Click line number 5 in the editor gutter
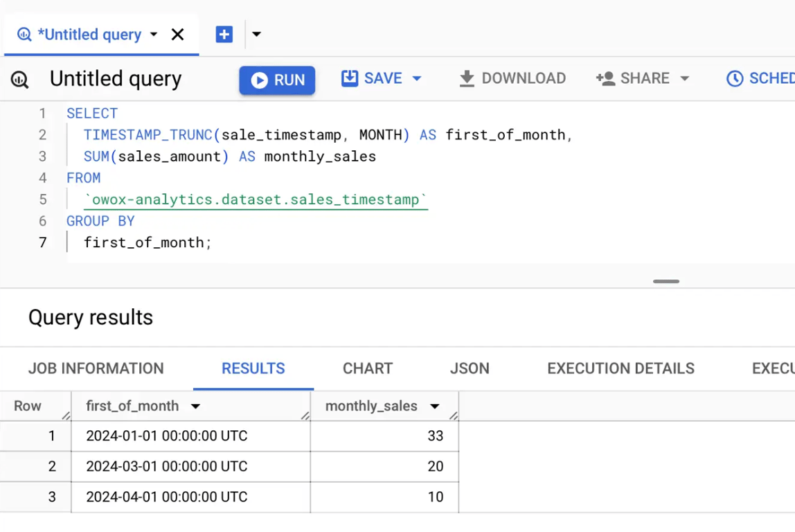 click(43, 199)
